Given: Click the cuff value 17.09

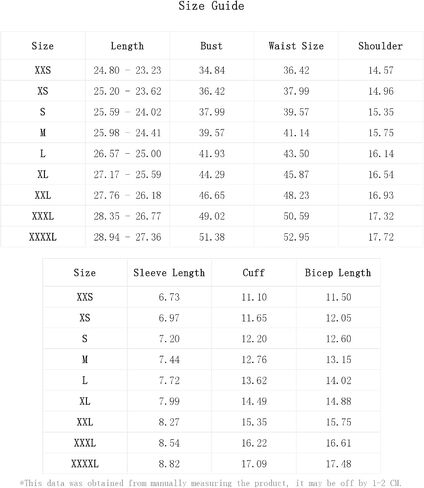Looking at the screenshot, I should pos(254,464).
